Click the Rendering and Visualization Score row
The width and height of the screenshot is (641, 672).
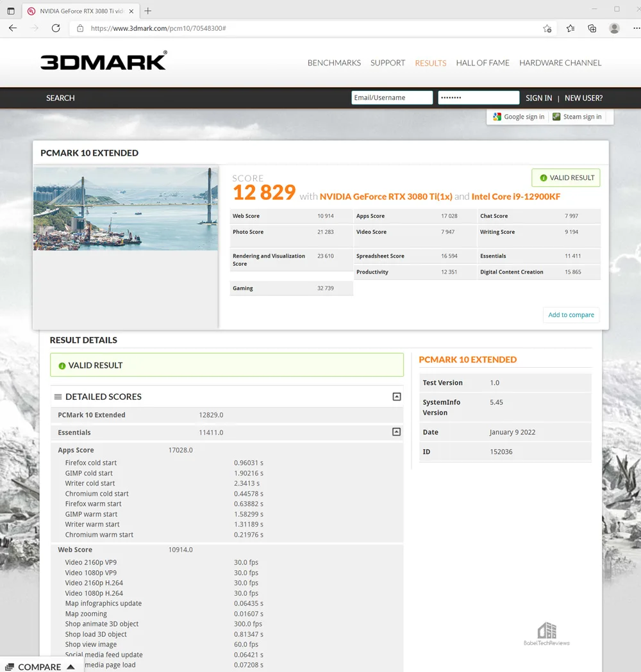point(291,259)
